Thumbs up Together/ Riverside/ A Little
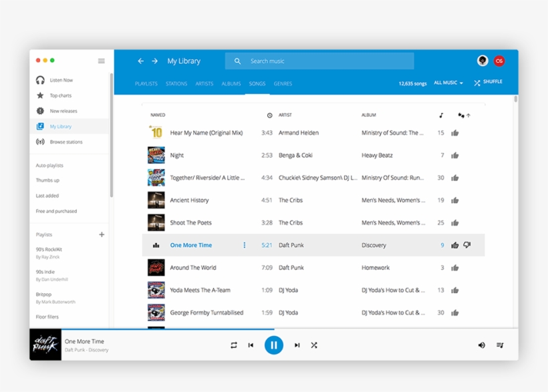The width and height of the screenshot is (548, 392). point(454,178)
